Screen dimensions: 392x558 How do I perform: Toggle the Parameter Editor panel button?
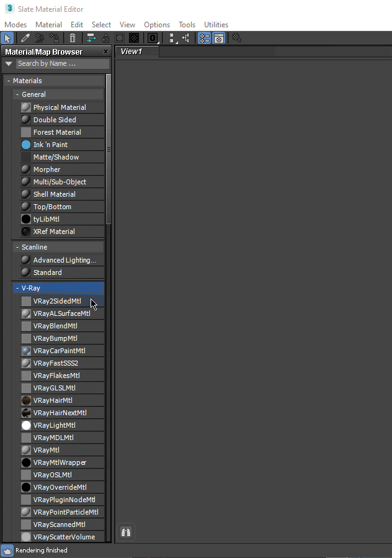click(x=218, y=38)
